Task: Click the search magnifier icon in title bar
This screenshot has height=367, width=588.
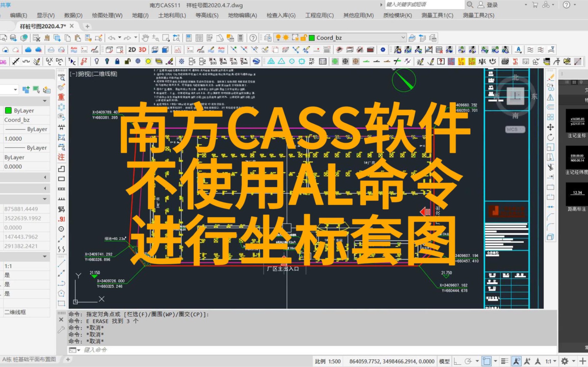Action: click(470, 5)
